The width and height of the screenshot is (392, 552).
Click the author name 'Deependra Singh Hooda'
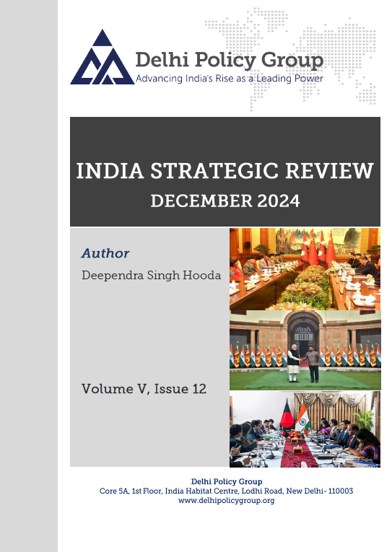click(x=152, y=276)
